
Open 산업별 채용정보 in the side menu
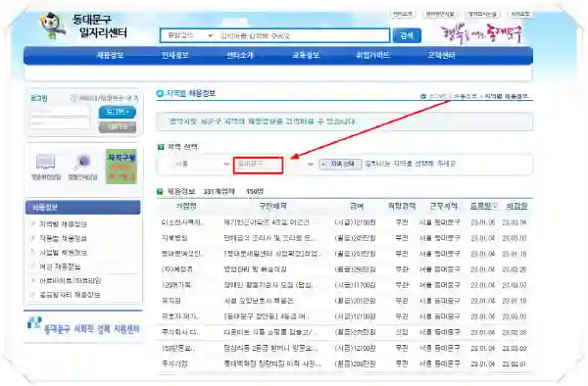click(x=63, y=253)
